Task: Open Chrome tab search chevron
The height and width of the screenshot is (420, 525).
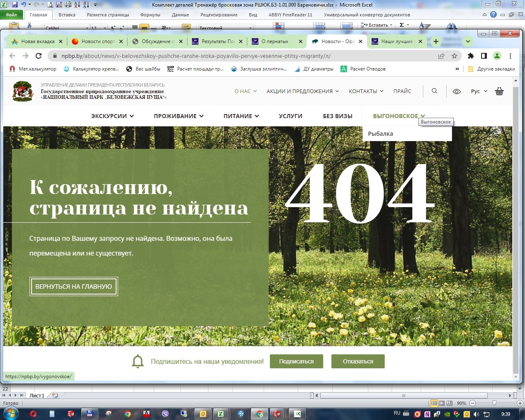Action: point(468,41)
